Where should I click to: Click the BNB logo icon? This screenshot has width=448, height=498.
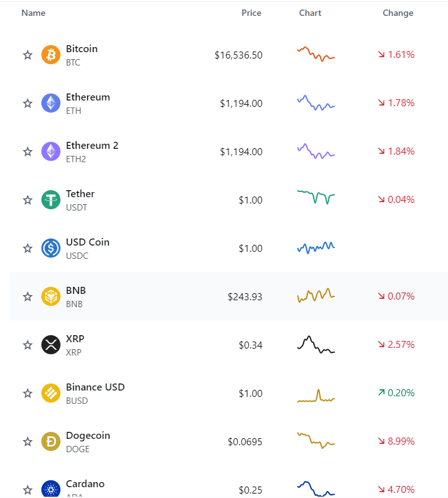click(51, 296)
